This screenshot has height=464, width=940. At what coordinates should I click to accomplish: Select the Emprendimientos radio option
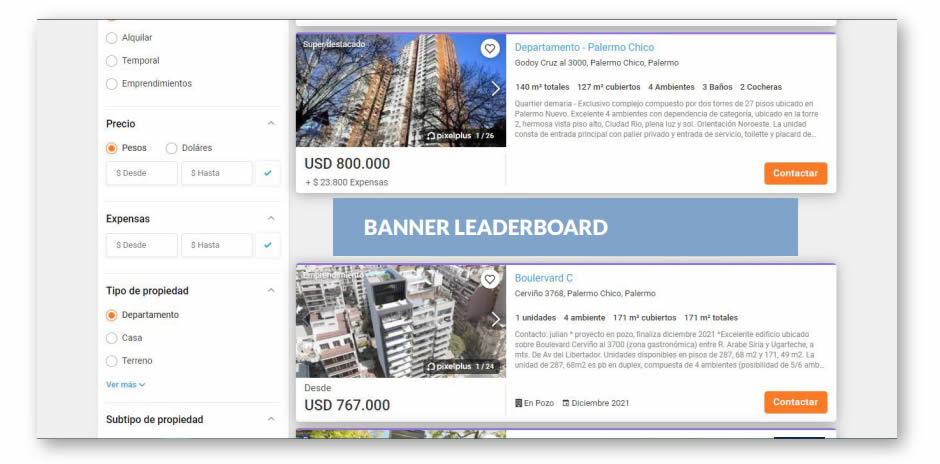[x=112, y=84]
